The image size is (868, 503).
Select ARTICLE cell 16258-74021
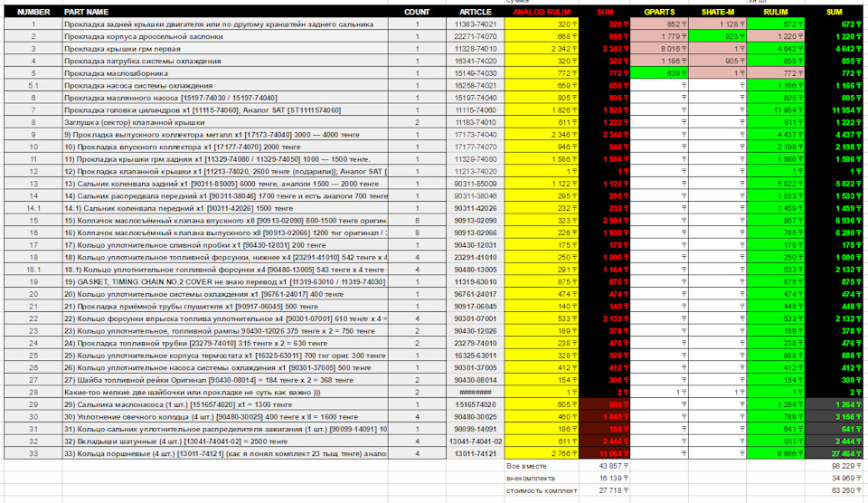(475, 85)
